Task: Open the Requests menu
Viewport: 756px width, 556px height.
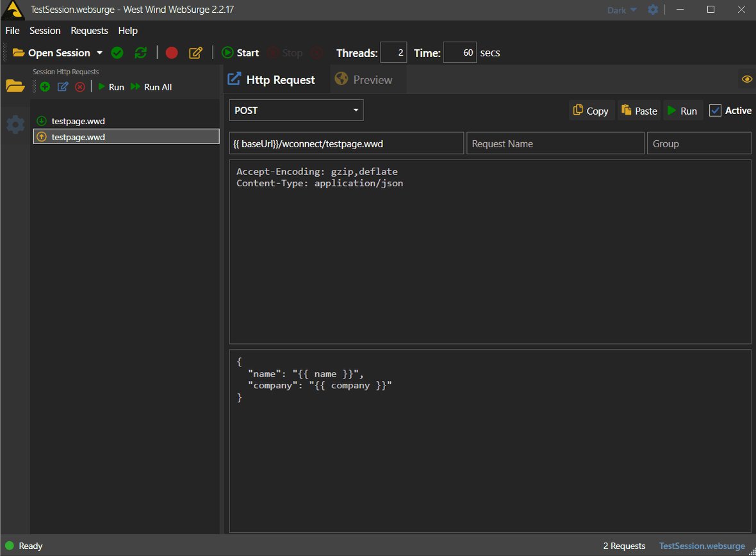Action: click(x=89, y=30)
